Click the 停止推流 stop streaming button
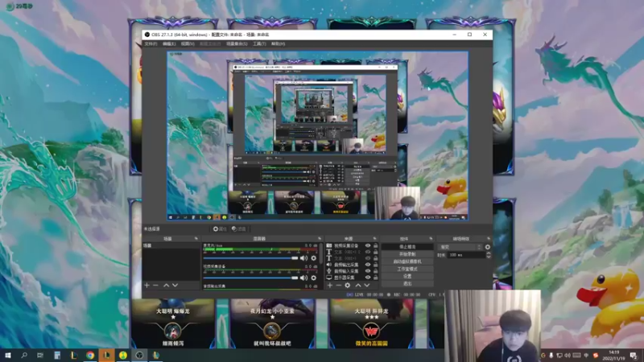This screenshot has height=362, width=644. (407, 247)
